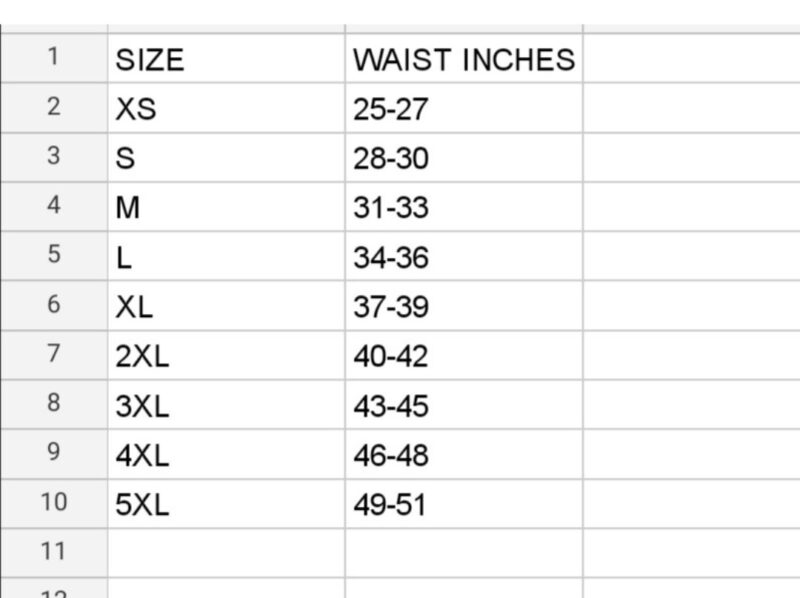800x598 pixels.
Task: Select row 1 via its row header
Action: pyautogui.click(x=53, y=59)
